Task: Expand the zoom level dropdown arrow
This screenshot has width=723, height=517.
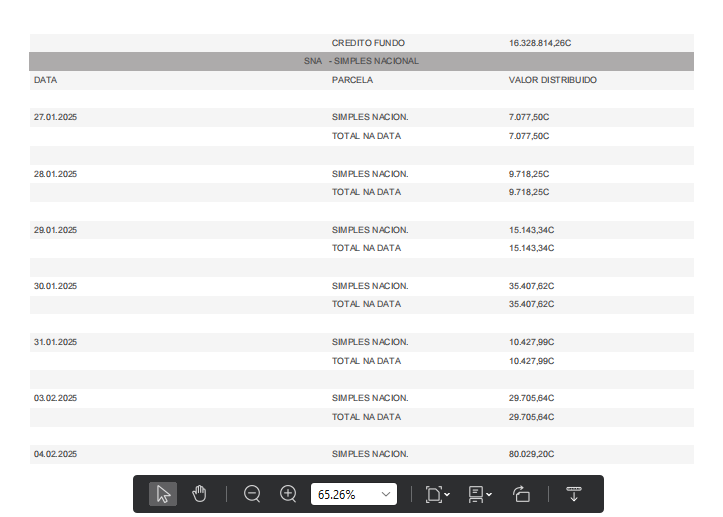Action: pos(386,494)
